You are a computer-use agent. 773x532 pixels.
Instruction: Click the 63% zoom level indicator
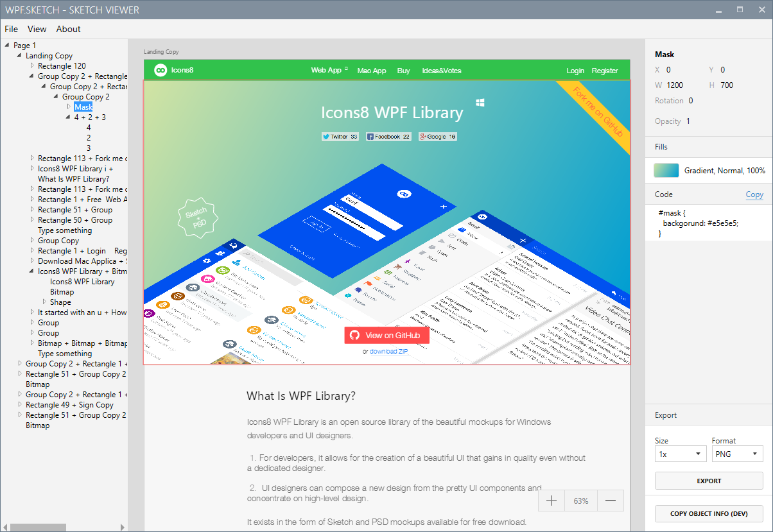click(x=581, y=501)
